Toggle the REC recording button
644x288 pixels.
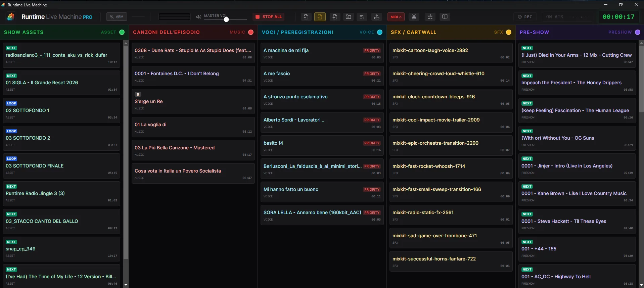[525, 17]
